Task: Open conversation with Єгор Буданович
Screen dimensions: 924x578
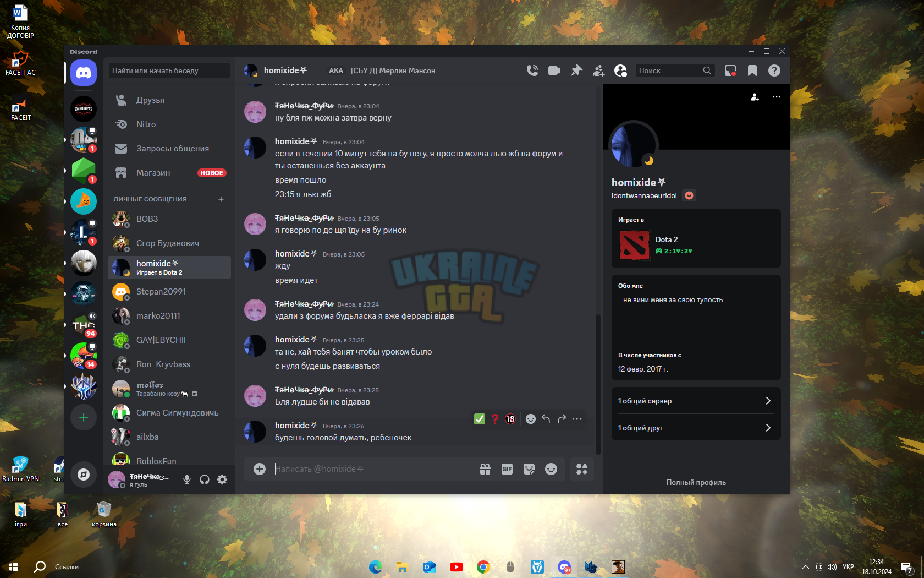Action: (169, 243)
